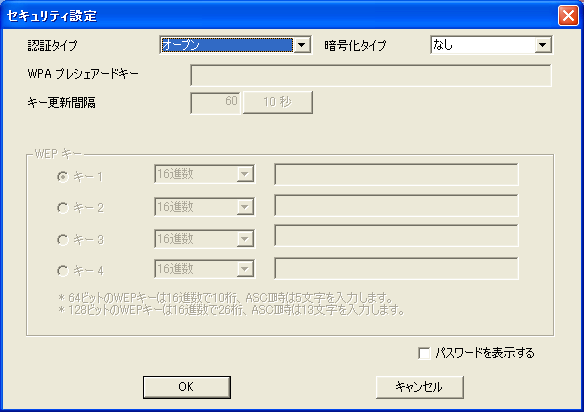The image size is (584, 412).
Task: Click the キー 4 WEP key text field
Action: (396, 268)
